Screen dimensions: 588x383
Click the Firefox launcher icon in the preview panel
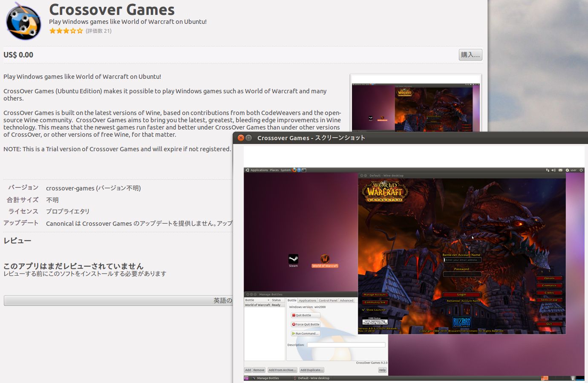[x=294, y=170]
